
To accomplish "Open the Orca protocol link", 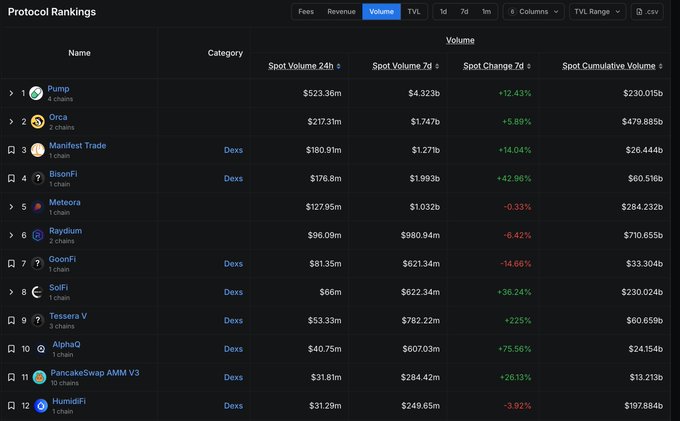I will 58,117.
